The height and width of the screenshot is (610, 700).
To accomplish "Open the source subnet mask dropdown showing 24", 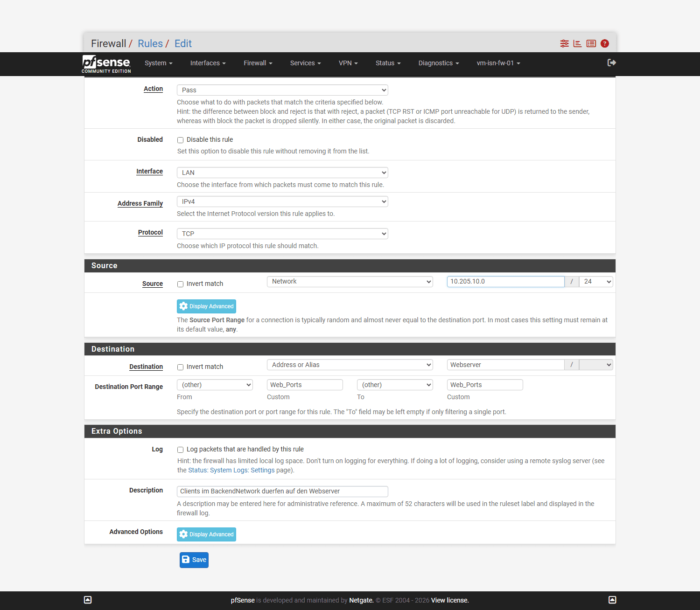I will point(596,282).
